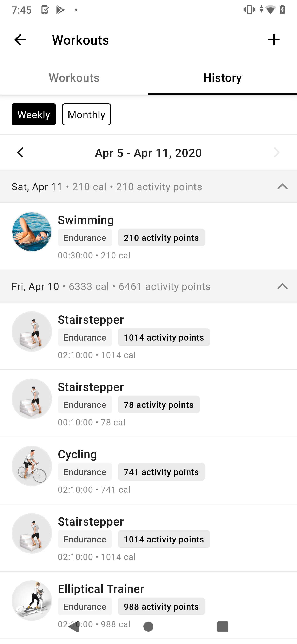Collapse the Sat, Apr 11 section
This screenshot has width=297, height=644.
pyautogui.click(x=283, y=187)
